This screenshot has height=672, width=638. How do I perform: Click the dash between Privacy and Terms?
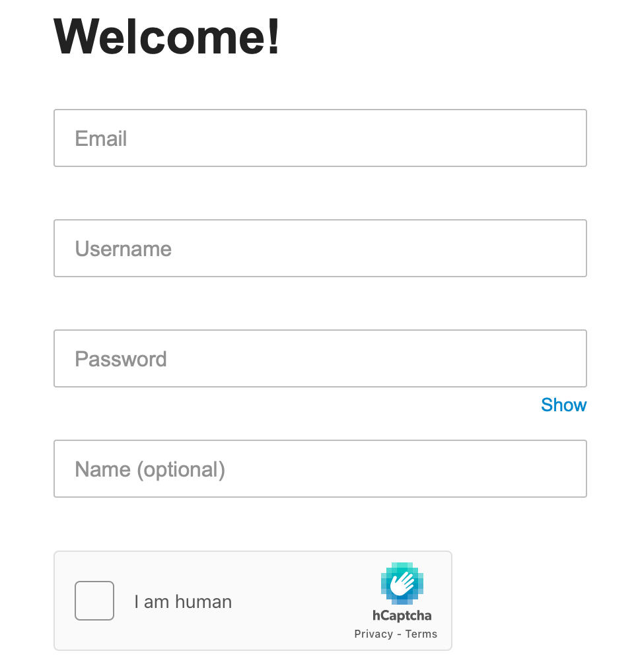click(399, 634)
